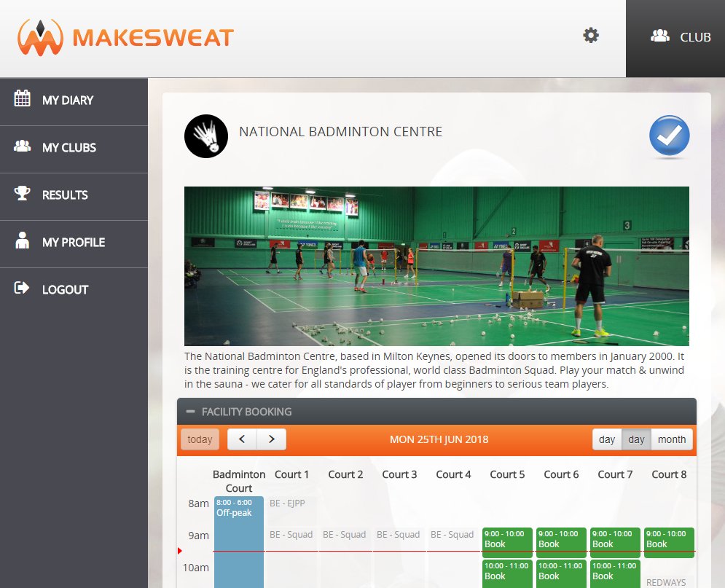Image resolution: width=725 pixels, height=588 pixels.
Task: Click the MON 25TH JUN 2018 date label
Action: 439,439
